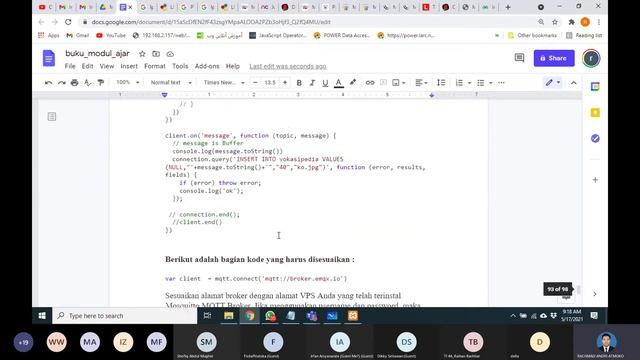Open the editing mode dropdown
640x360 pixels.
pyautogui.click(x=553, y=83)
